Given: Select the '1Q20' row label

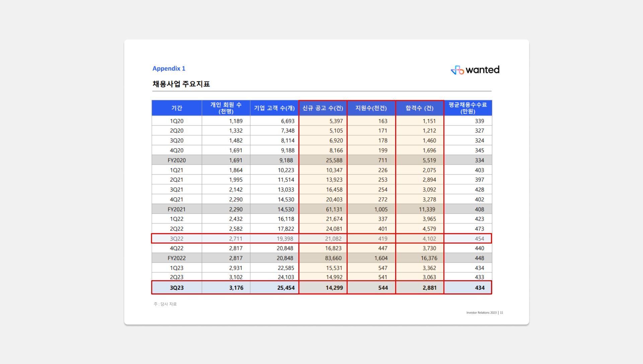Looking at the screenshot, I should coord(177,121).
